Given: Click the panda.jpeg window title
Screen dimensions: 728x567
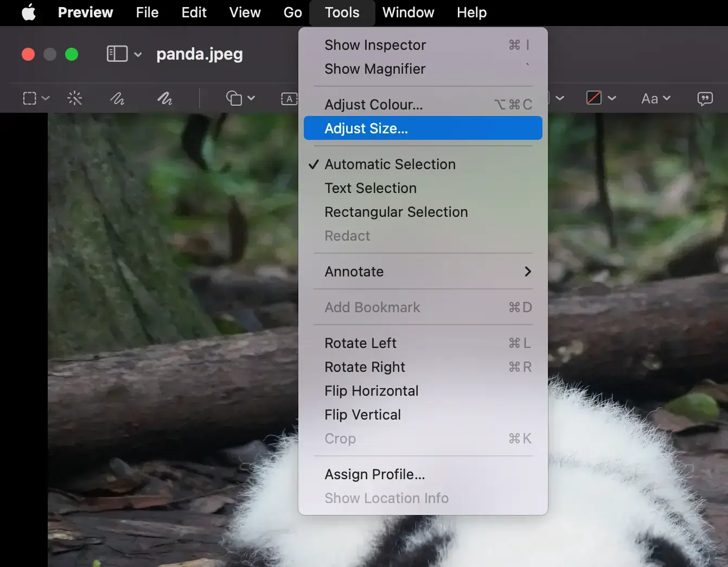Looking at the screenshot, I should [200, 54].
